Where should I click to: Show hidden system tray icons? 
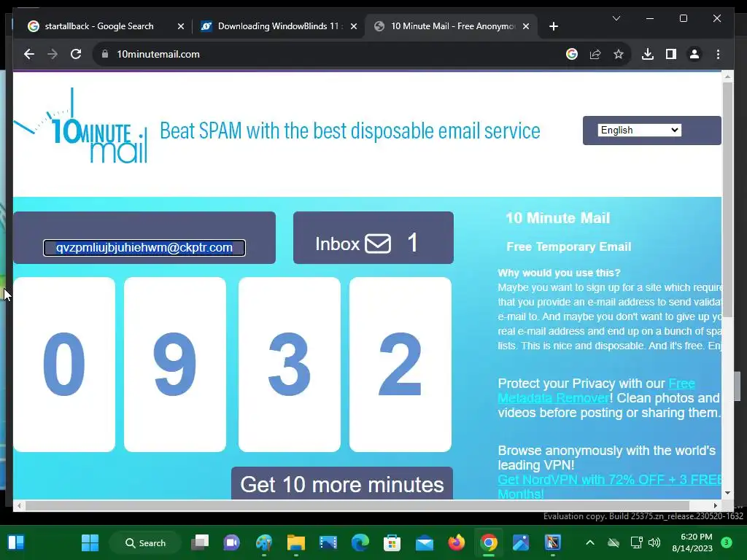coord(589,542)
